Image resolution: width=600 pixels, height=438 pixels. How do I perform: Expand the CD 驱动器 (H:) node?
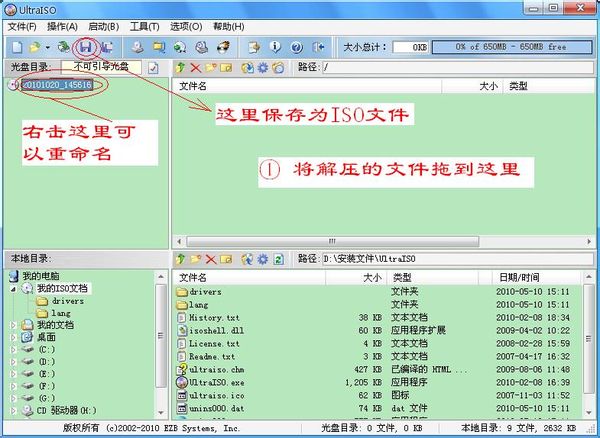[13, 411]
